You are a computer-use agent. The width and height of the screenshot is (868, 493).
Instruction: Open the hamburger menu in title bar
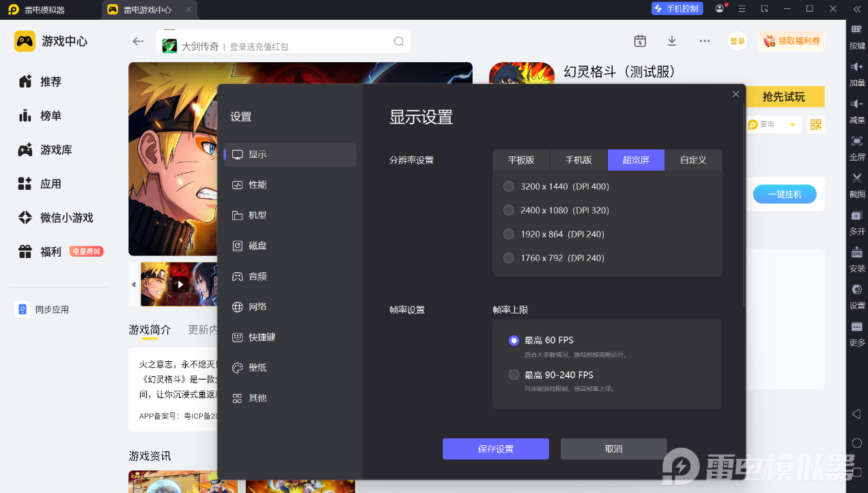pos(742,9)
